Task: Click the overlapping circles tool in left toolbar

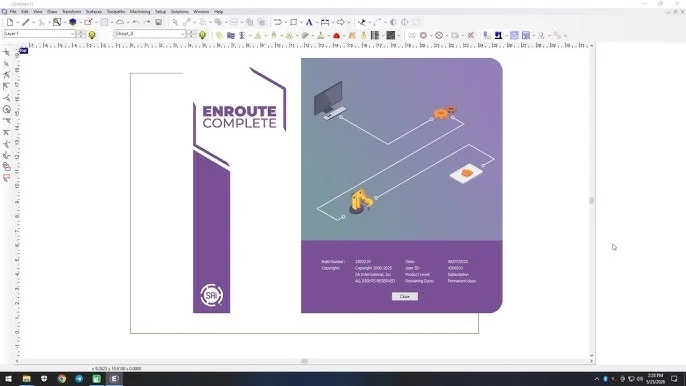Action: tap(7, 166)
